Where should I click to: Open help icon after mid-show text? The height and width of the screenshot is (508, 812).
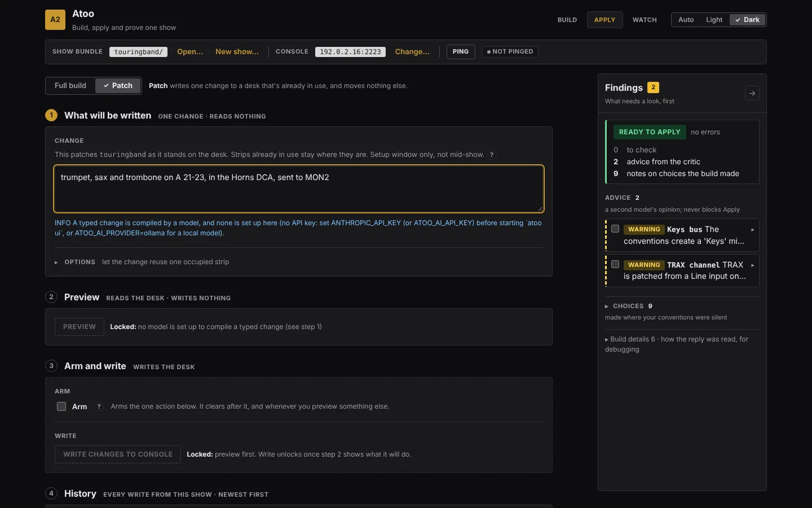point(492,155)
